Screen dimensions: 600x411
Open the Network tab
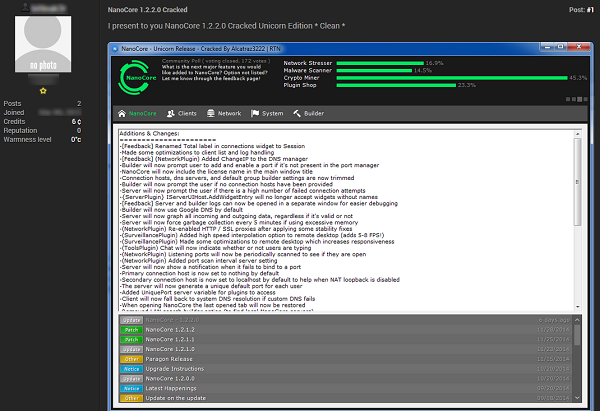click(x=224, y=113)
